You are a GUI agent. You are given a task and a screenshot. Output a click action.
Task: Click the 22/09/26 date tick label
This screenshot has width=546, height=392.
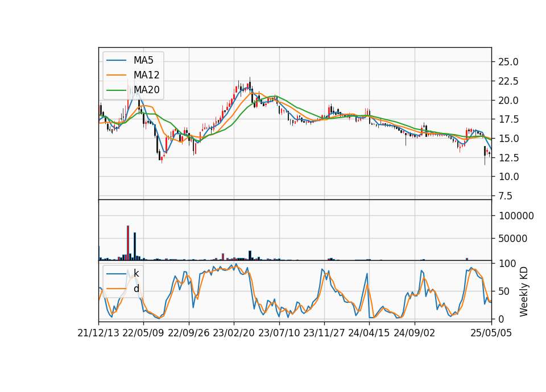(188, 333)
